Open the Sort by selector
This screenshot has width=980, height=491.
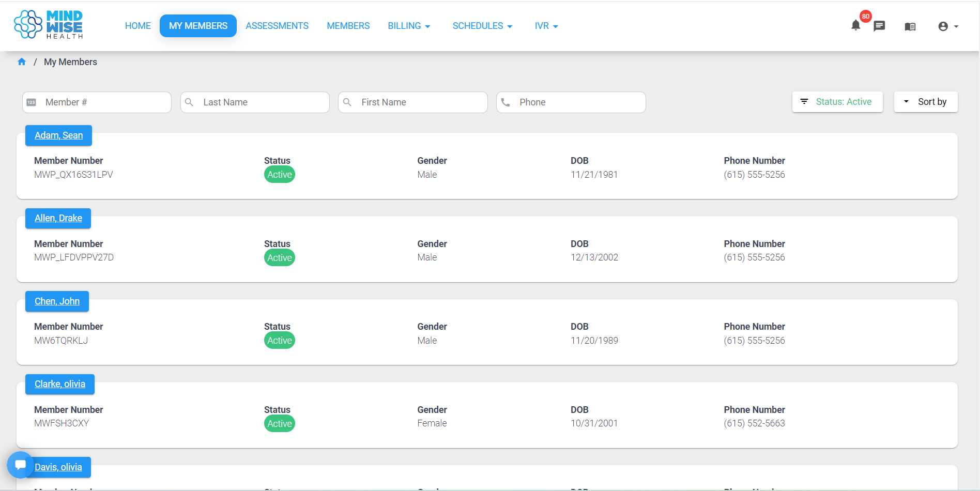pyautogui.click(x=925, y=102)
